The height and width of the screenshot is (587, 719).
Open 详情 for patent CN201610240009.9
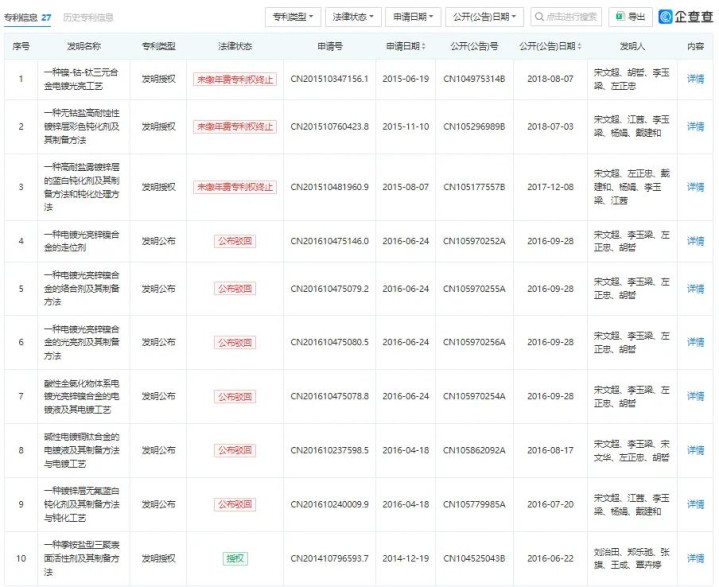tap(695, 504)
